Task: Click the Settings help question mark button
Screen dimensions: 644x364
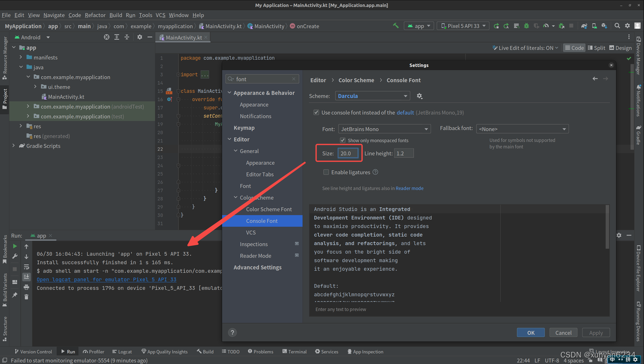Action: coord(232,332)
